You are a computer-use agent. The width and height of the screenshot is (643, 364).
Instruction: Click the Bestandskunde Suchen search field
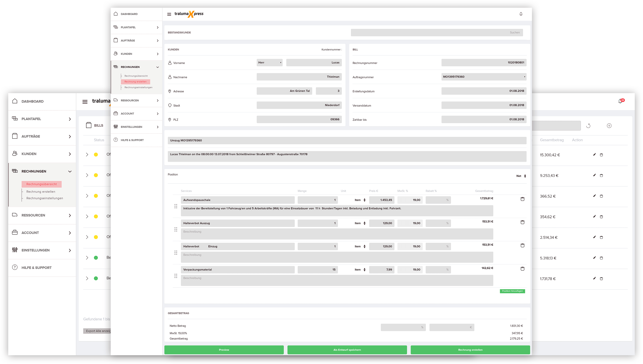(x=437, y=32)
